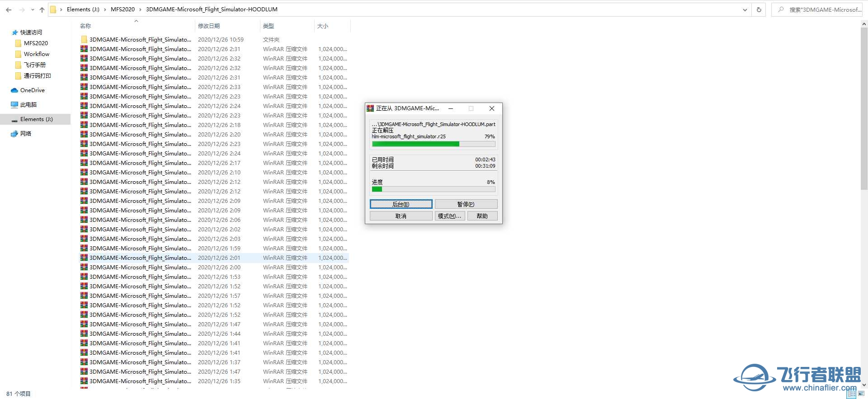Image resolution: width=868 pixels, height=399 pixels.
Task: Click the Elements (J:) breadcrumb
Action: point(83,9)
